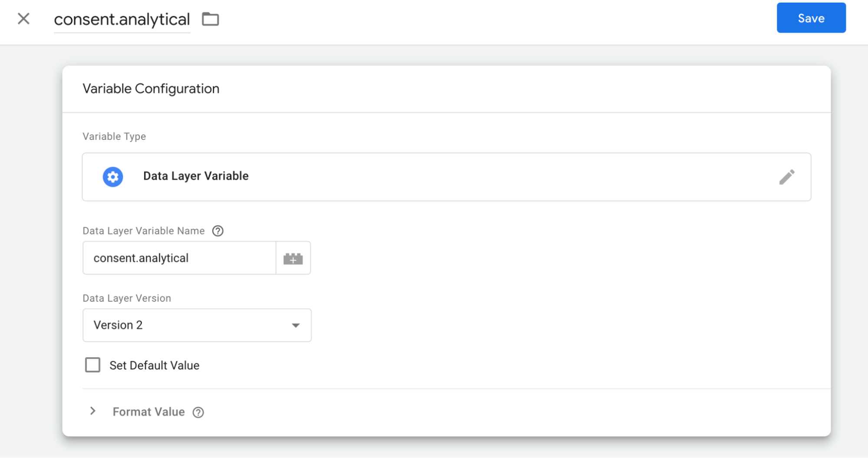The image size is (868, 458).
Task: Enable the Set Default Value checkbox
Action: tap(92, 365)
